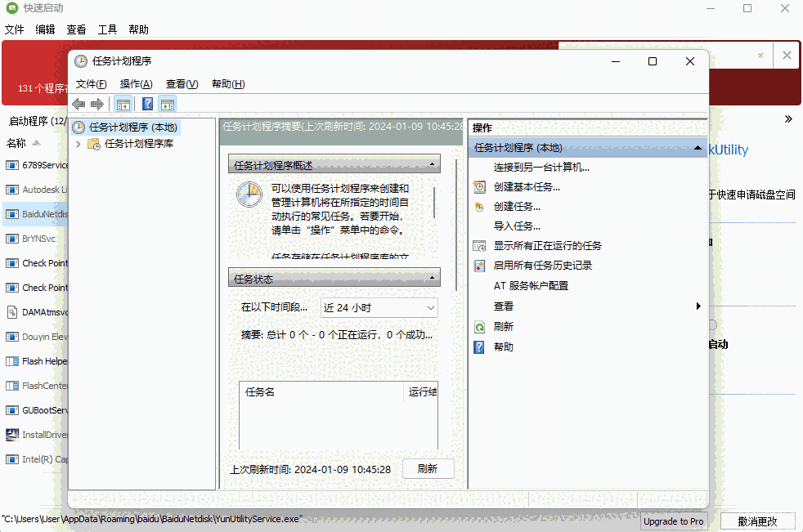Click the Upgrade to Pro button
The image size is (803, 532).
(x=674, y=521)
